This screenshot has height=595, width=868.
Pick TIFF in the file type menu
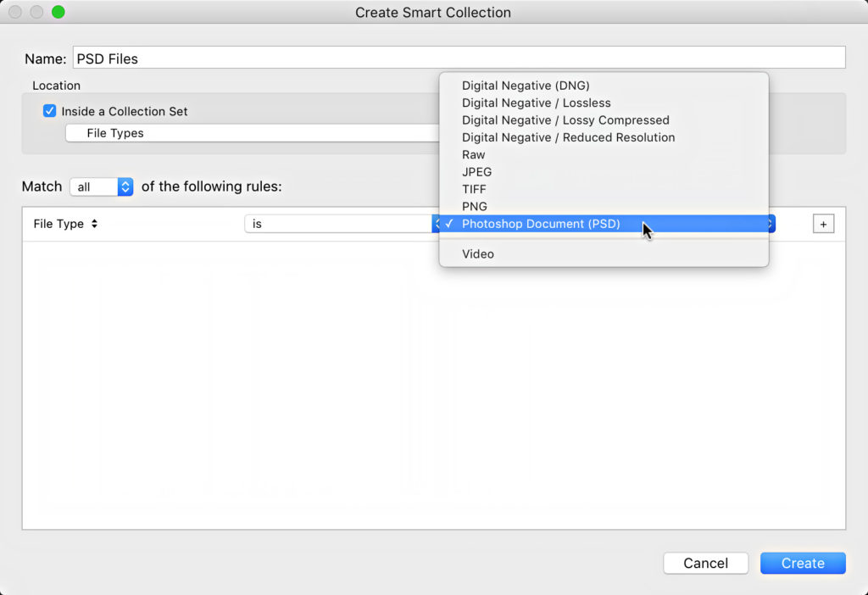pos(474,189)
